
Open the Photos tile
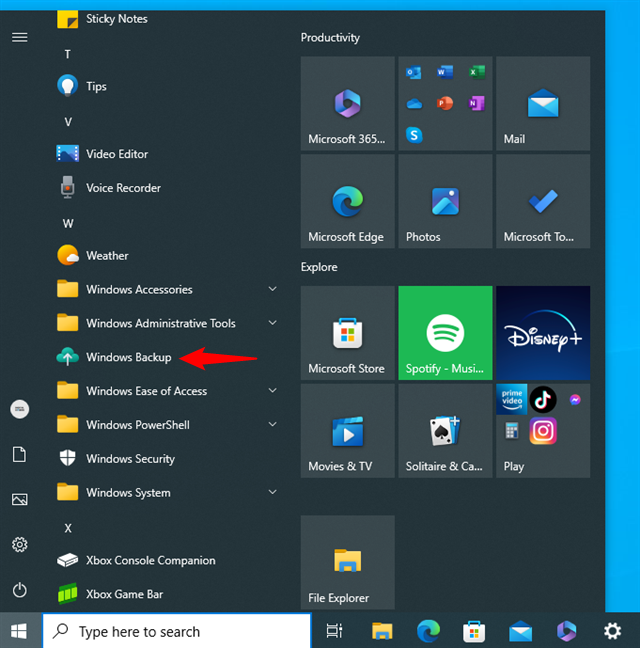tap(445, 201)
